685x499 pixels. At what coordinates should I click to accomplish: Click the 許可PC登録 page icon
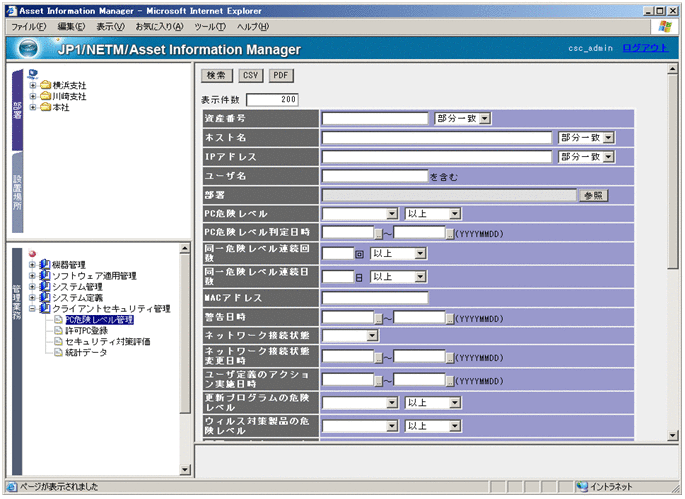57,331
